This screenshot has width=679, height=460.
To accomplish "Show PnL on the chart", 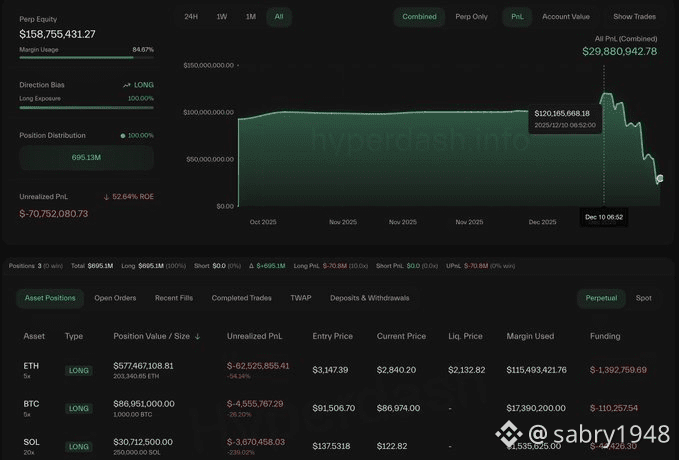I will tap(517, 17).
